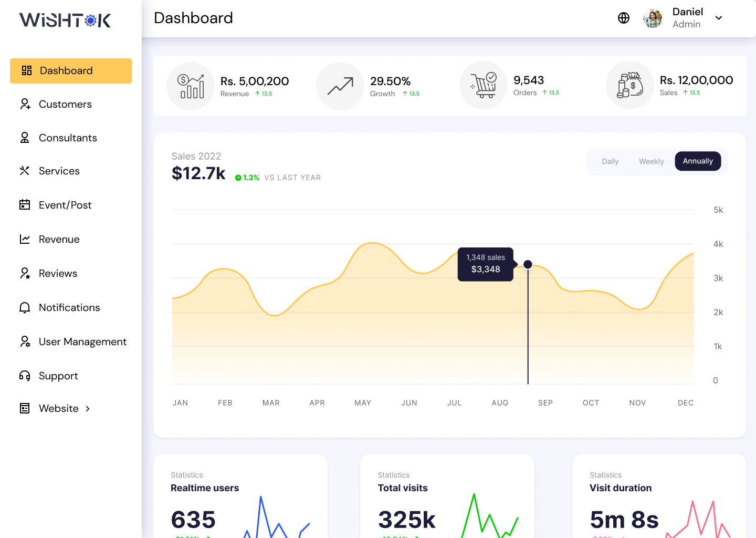Switch the chart to Weekly view
Viewport: 756px width, 538px height.
[651, 161]
